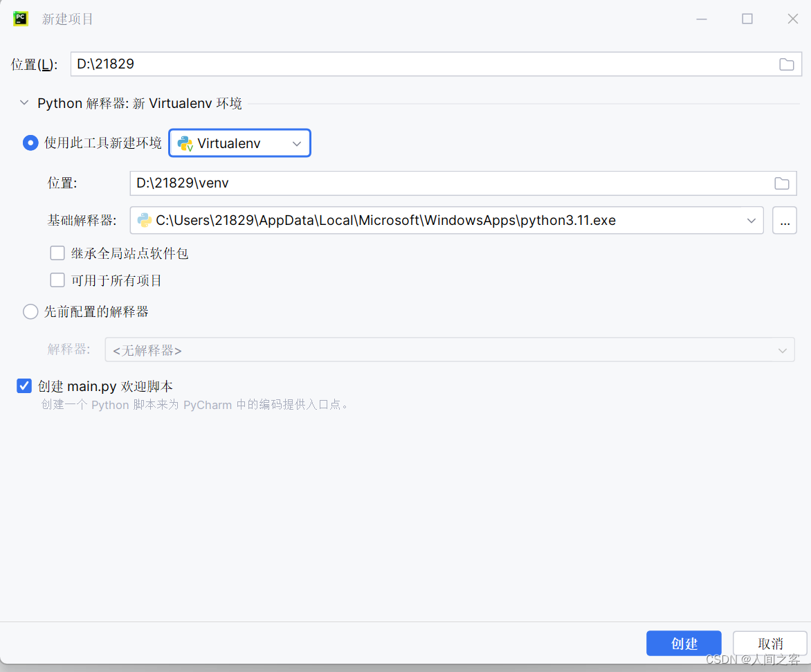Enable 继承全局站点软件包 checkbox
Viewport: 811px width, 672px height.
click(x=57, y=253)
